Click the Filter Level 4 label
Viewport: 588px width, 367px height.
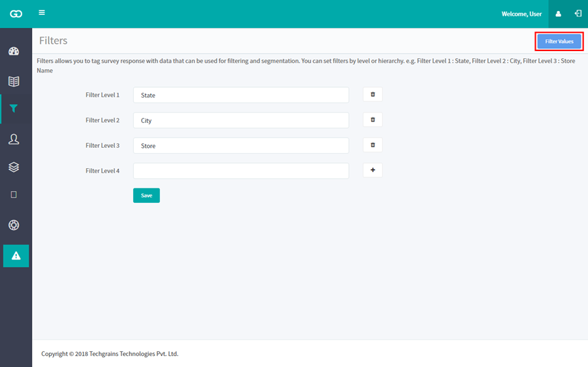pos(103,171)
